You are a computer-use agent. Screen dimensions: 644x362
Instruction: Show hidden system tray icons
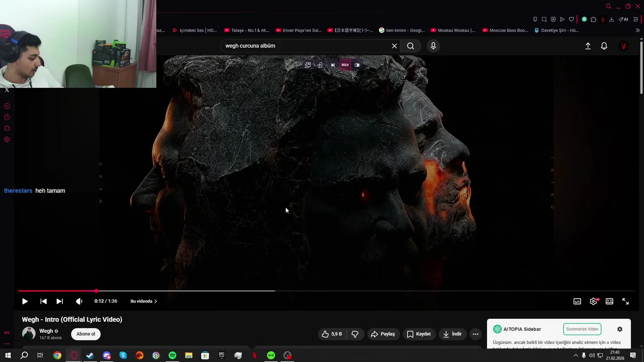click(x=576, y=355)
